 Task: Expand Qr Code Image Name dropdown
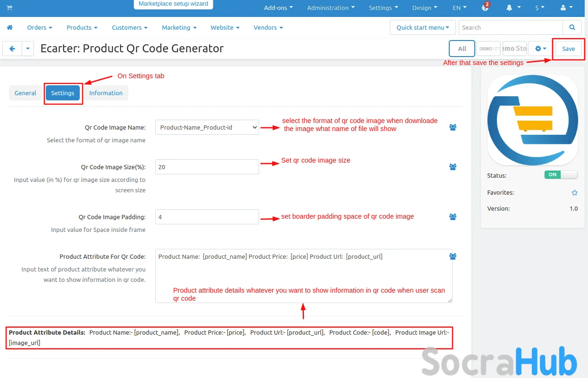click(207, 127)
